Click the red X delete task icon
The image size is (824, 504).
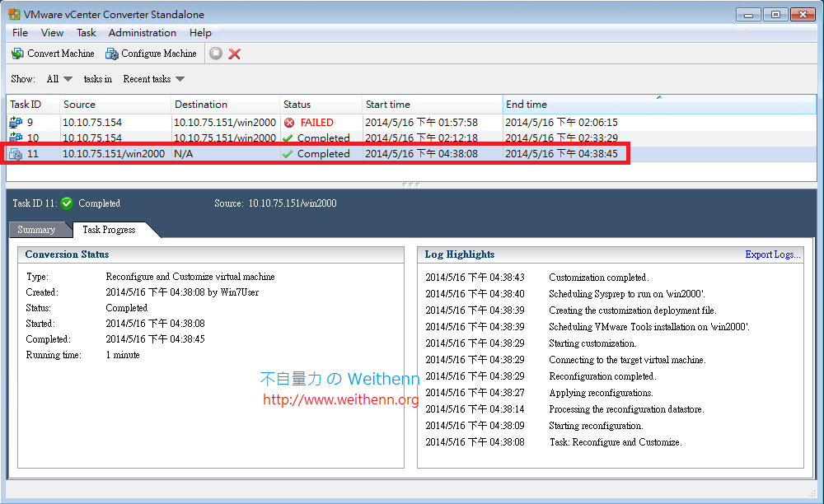click(x=234, y=54)
